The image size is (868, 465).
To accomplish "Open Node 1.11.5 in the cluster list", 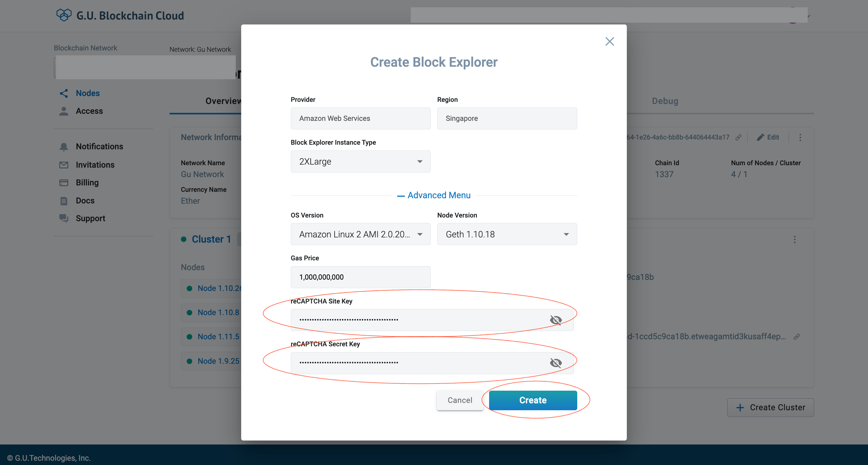I will [218, 337].
